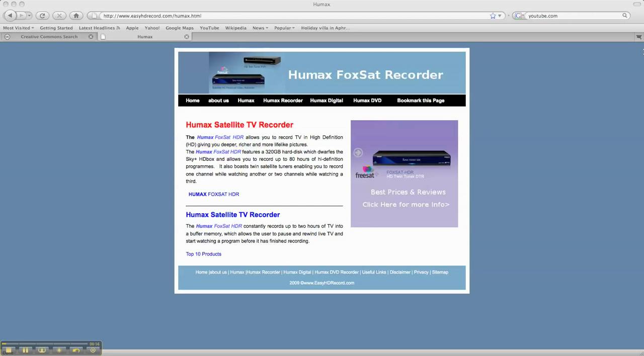Reload the page with the refresh button
This screenshot has height=356, width=644.
tap(43, 16)
